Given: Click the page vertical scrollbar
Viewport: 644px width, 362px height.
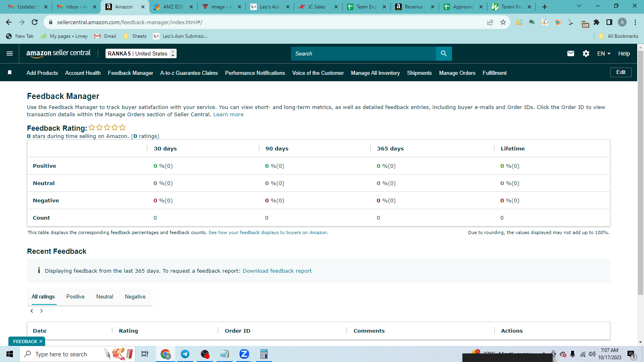Looking at the screenshot, I should [641, 173].
